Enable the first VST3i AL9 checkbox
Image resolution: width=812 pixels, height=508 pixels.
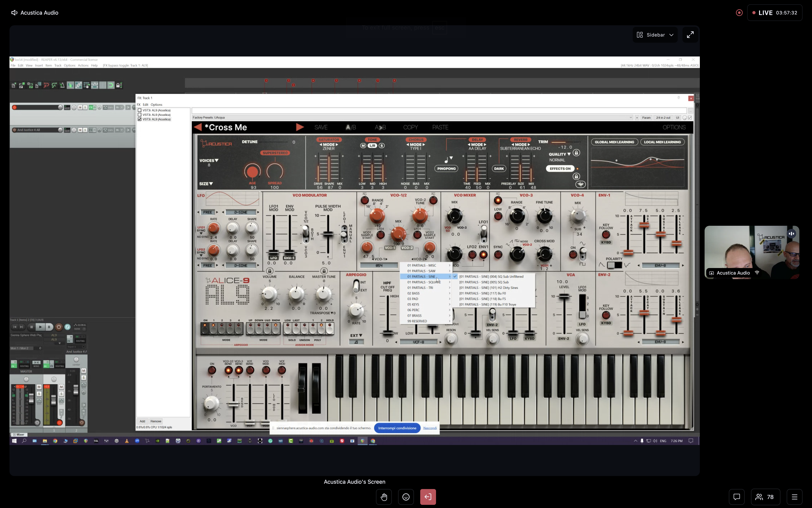(x=139, y=110)
